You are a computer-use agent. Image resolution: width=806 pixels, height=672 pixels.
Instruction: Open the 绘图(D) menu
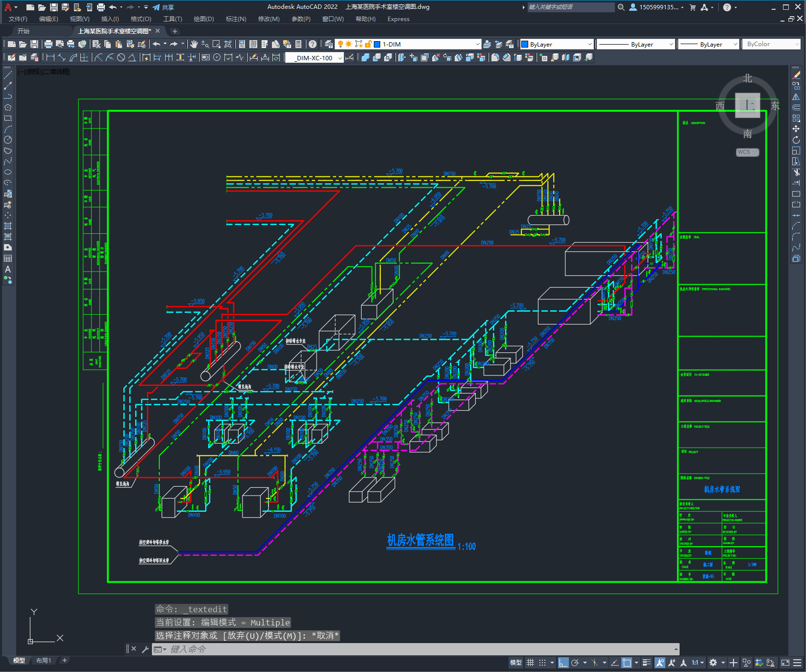click(204, 19)
